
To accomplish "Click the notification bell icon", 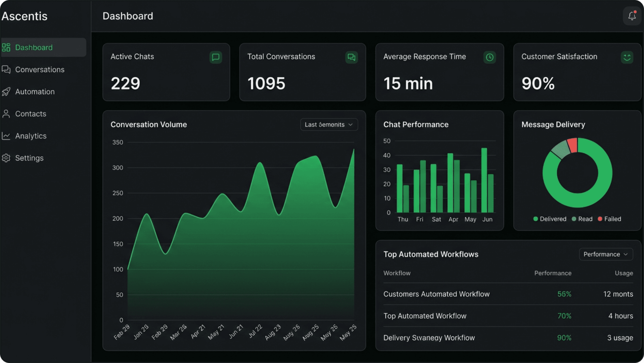I will [632, 16].
